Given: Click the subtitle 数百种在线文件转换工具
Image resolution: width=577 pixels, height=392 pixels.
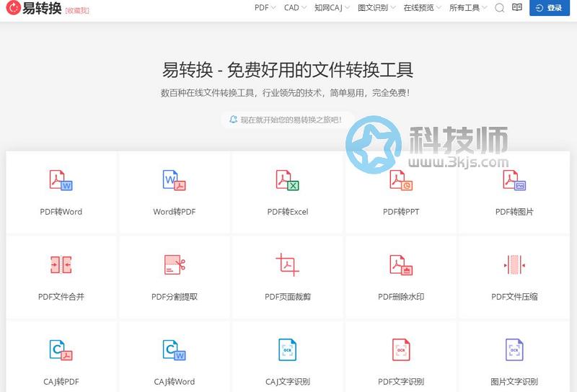Looking at the screenshot, I should coord(285,93).
